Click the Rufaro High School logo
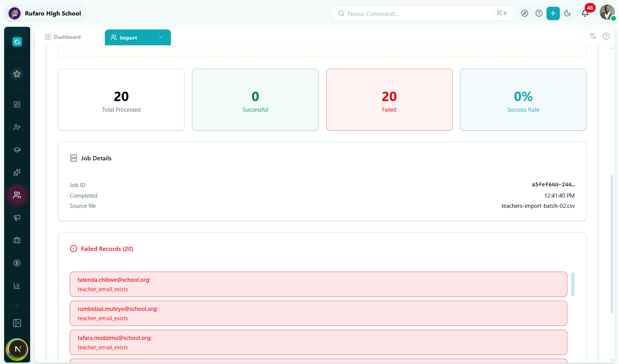 [15, 14]
